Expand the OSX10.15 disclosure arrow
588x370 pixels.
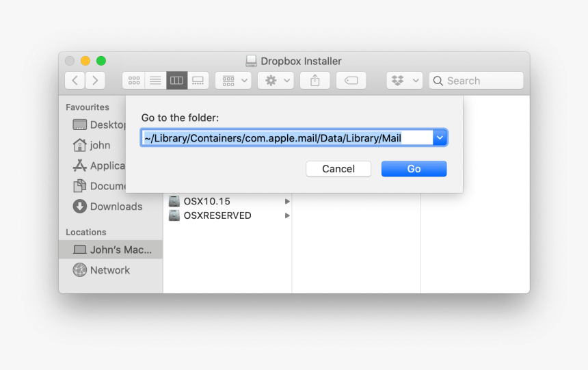coord(287,202)
